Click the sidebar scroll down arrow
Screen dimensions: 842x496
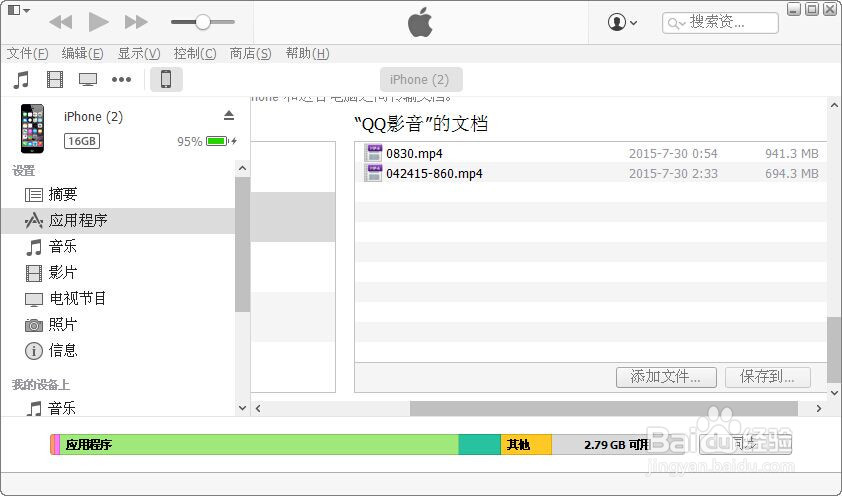[242, 408]
